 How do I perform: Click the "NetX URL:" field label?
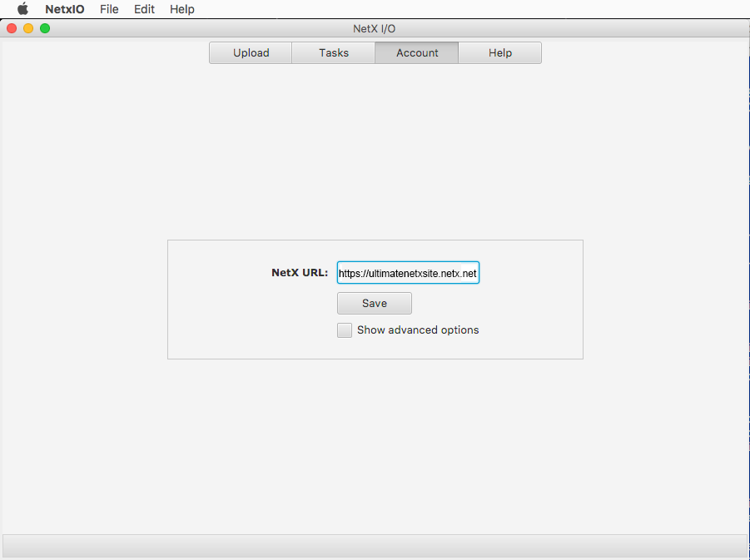(300, 273)
